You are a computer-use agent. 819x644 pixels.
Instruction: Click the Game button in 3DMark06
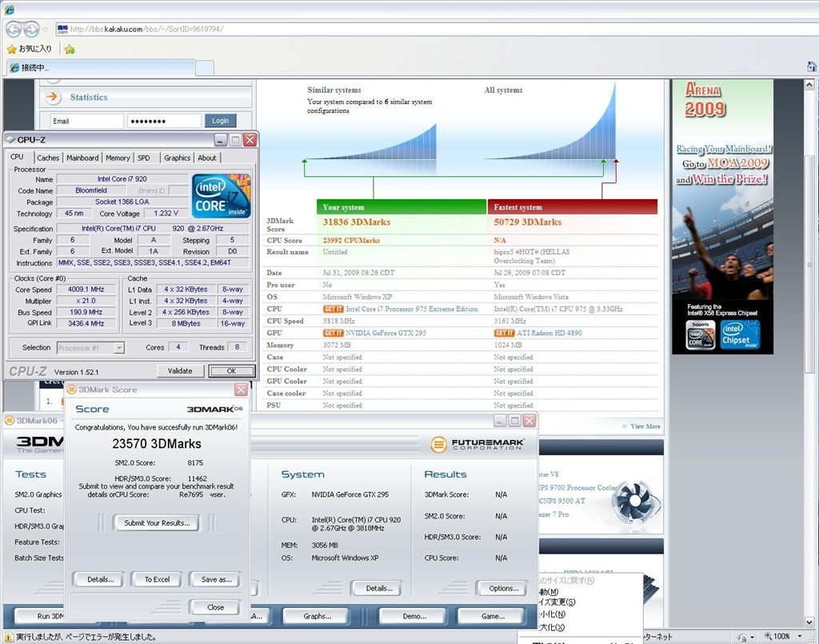pos(493,616)
